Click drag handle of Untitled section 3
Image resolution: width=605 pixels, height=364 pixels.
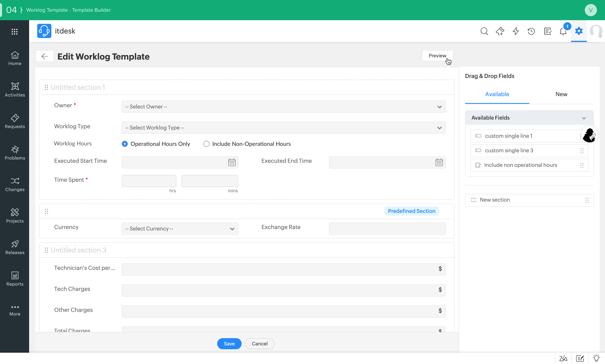coord(46,250)
